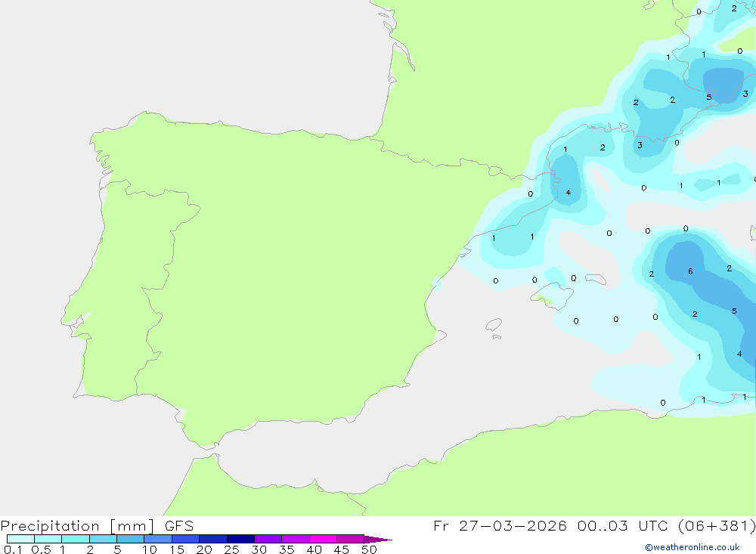
Task: Click the '25' legend scale label
Action: [x=232, y=549]
